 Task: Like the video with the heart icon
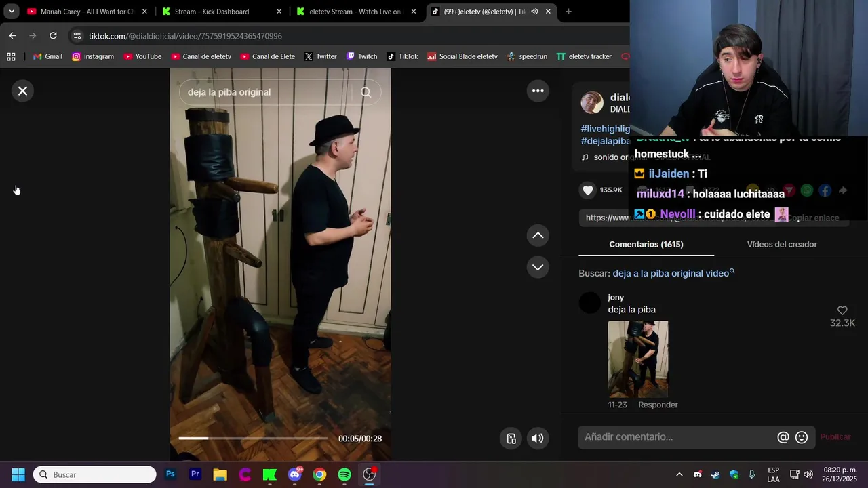point(588,190)
